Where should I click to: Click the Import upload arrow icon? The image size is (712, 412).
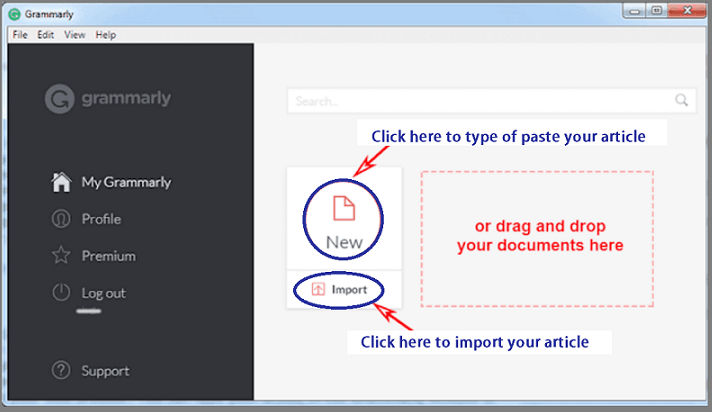(318, 289)
